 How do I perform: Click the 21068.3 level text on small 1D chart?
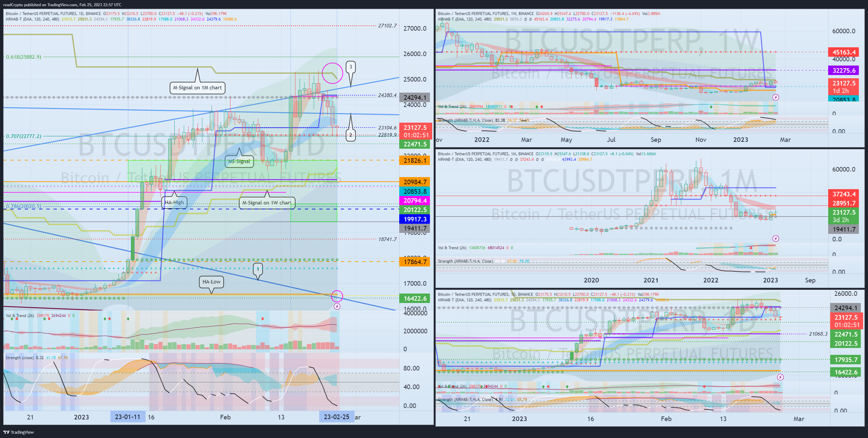point(818,334)
